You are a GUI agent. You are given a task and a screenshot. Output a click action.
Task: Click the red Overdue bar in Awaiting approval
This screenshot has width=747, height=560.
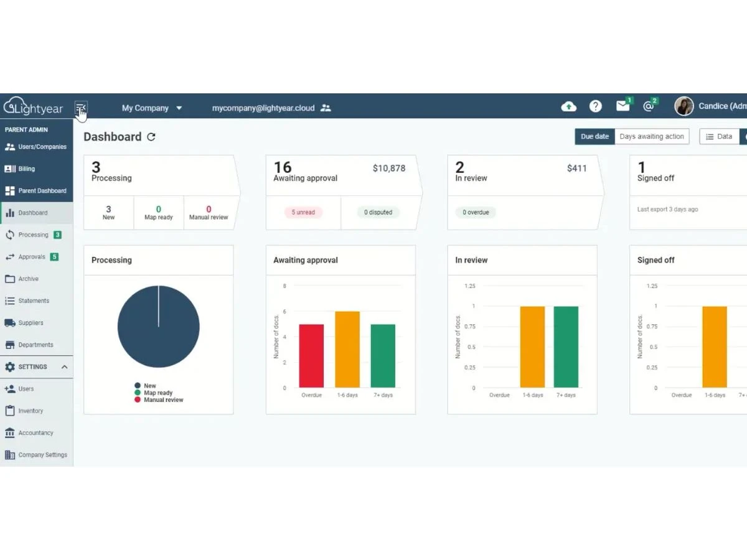(x=311, y=356)
